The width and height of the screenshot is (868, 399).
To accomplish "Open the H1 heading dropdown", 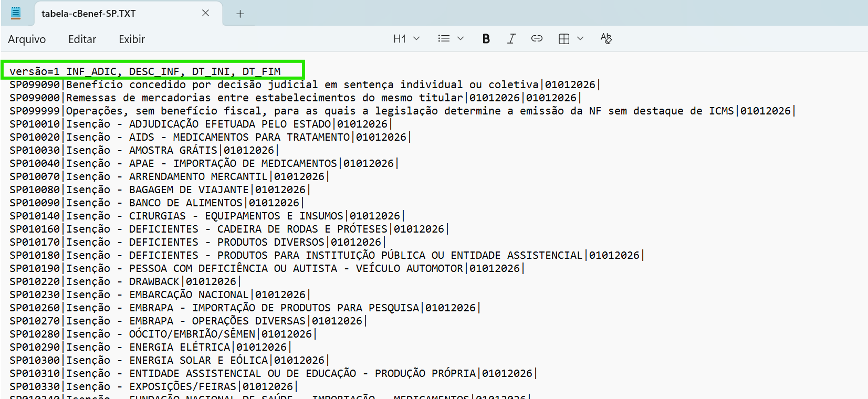I will 406,39.
